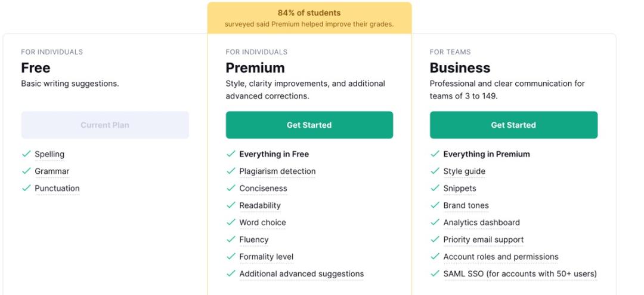Click the Premium plan Get Started button
The width and height of the screenshot is (644, 295).
(309, 125)
